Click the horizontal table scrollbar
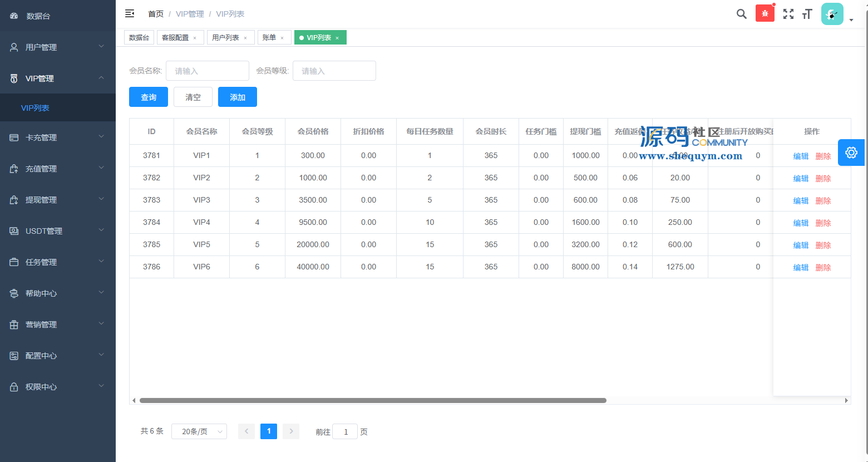The width and height of the screenshot is (868, 462). click(373, 400)
